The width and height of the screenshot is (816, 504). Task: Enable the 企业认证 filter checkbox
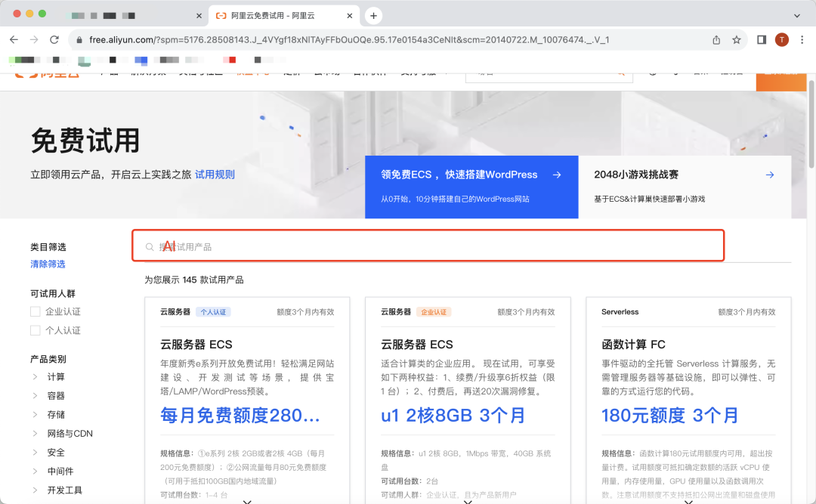[35, 311]
